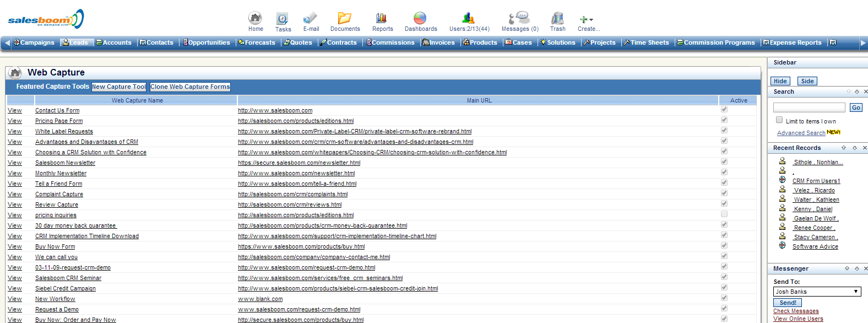Toggle Active checkbox for New Workflow
868x323 pixels.
724,298
